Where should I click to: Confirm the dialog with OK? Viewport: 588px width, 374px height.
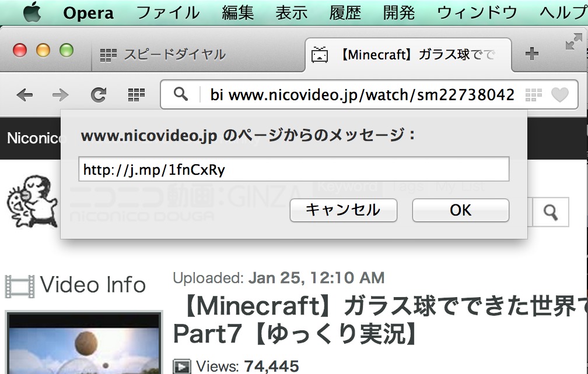(x=460, y=210)
